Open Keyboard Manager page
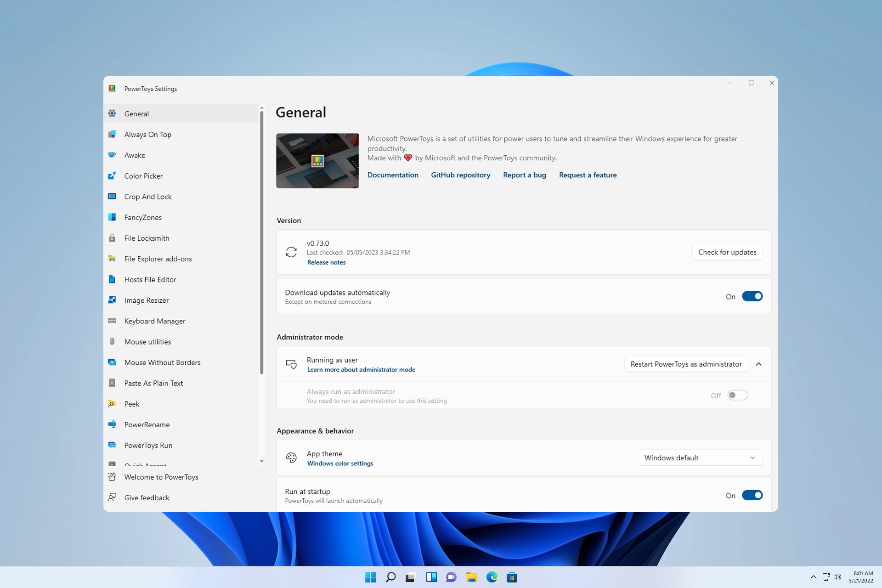The height and width of the screenshot is (588, 882). click(181, 321)
